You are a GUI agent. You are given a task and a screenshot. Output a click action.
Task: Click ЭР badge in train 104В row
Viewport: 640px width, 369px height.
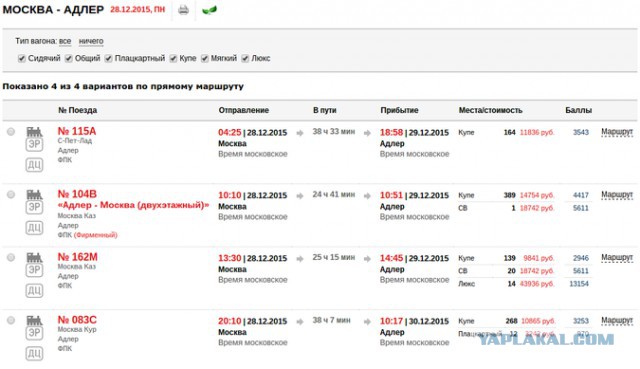click(x=34, y=207)
